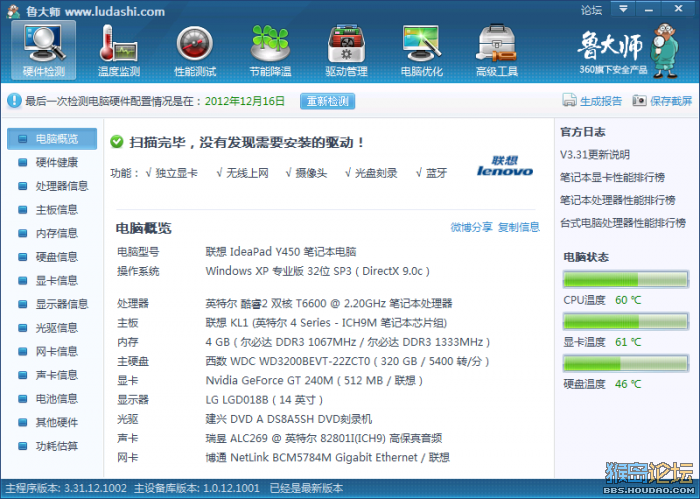Click the √ 蓝牙 feature label
The width and height of the screenshot is (700, 499).
[x=431, y=173]
